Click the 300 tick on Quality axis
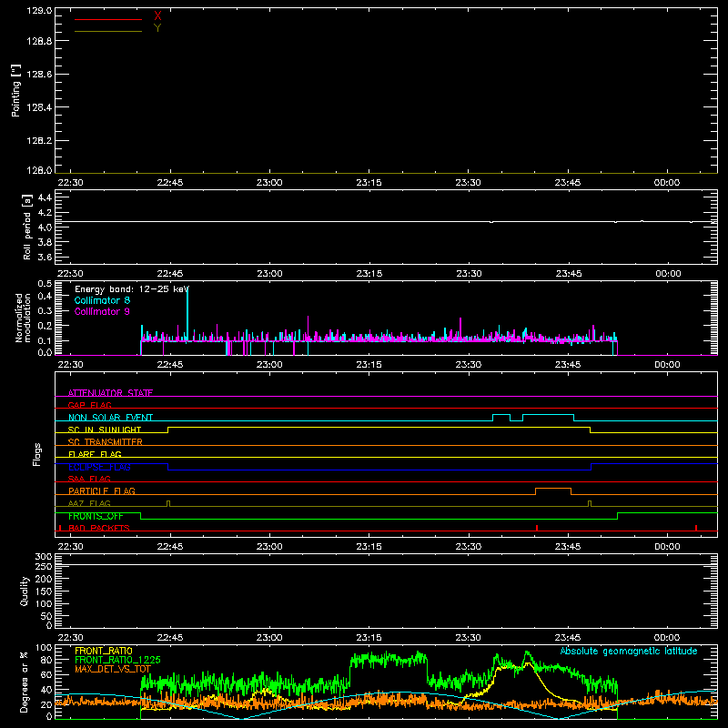 44,557
